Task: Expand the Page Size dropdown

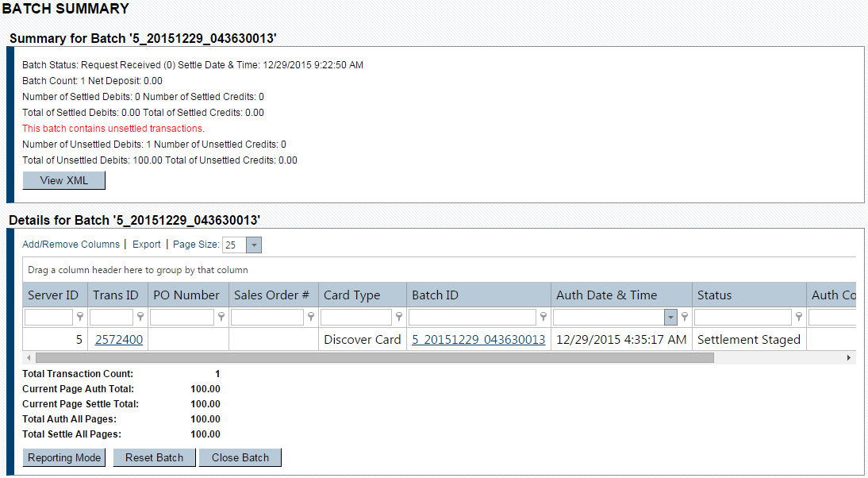Action: click(254, 245)
